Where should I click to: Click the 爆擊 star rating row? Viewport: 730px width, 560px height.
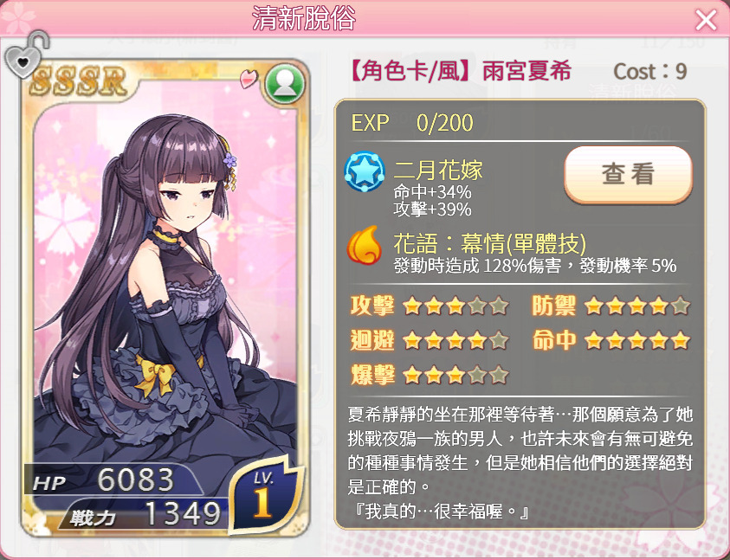click(x=430, y=375)
